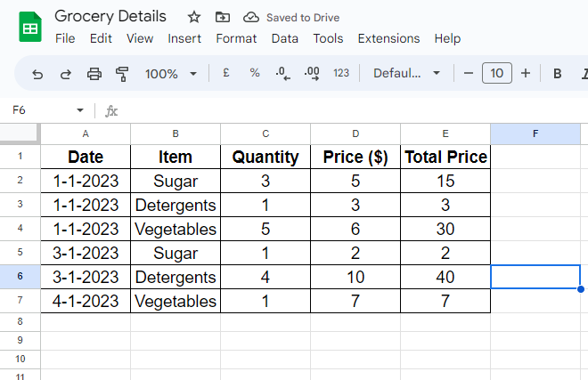
Task: Click the Redo arrow icon
Action: click(65, 74)
